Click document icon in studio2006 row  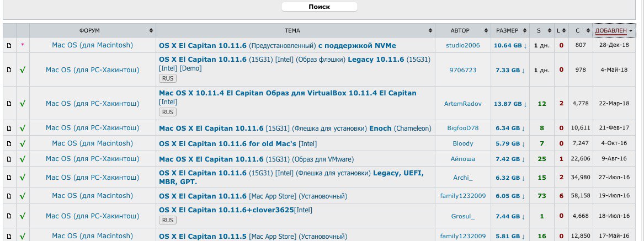tap(9, 45)
